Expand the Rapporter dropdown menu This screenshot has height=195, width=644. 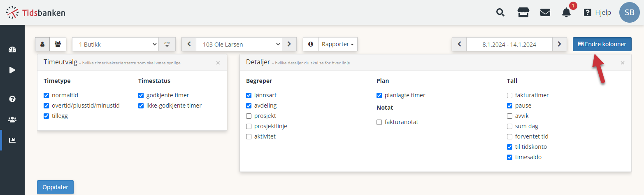tap(338, 44)
